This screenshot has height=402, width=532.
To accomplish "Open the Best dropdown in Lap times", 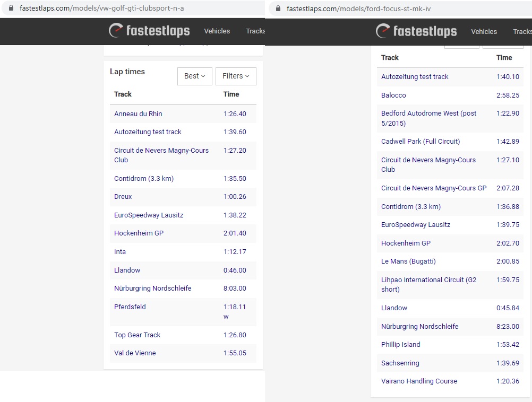I will click(195, 76).
